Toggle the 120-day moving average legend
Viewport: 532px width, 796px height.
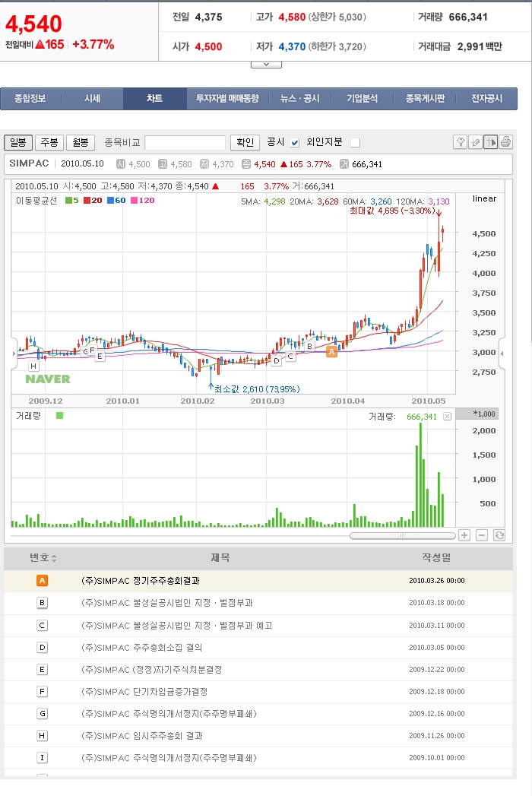click(143, 201)
